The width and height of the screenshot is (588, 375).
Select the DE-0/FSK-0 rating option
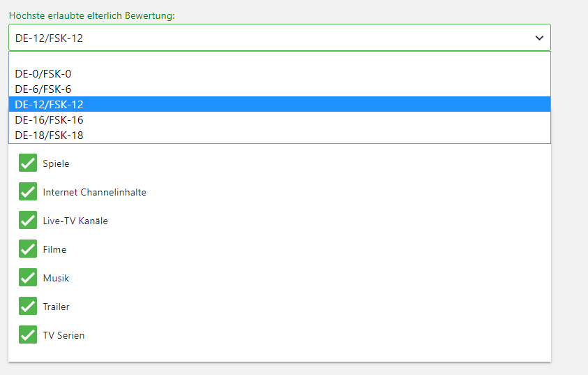click(x=280, y=74)
